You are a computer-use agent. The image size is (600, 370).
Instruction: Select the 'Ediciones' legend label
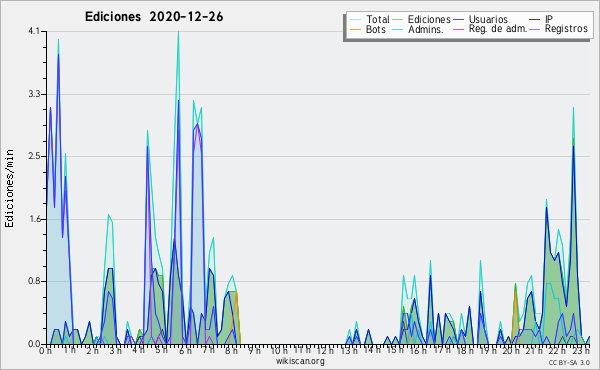coord(429,19)
